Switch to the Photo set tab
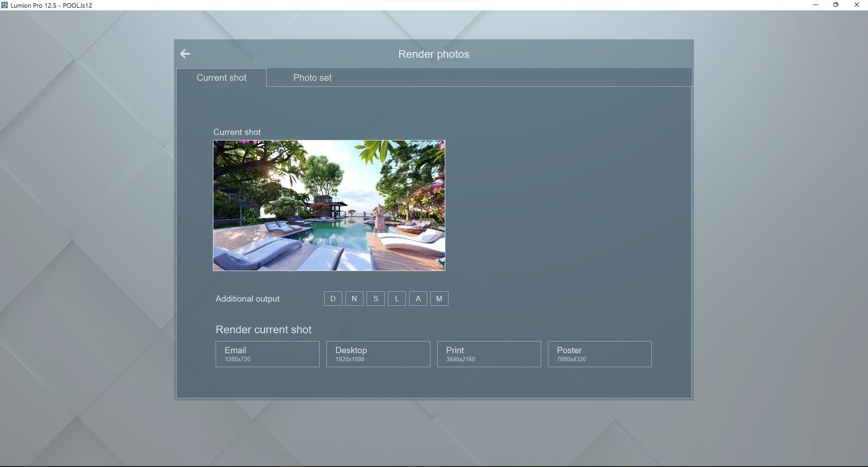 pos(312,78)
